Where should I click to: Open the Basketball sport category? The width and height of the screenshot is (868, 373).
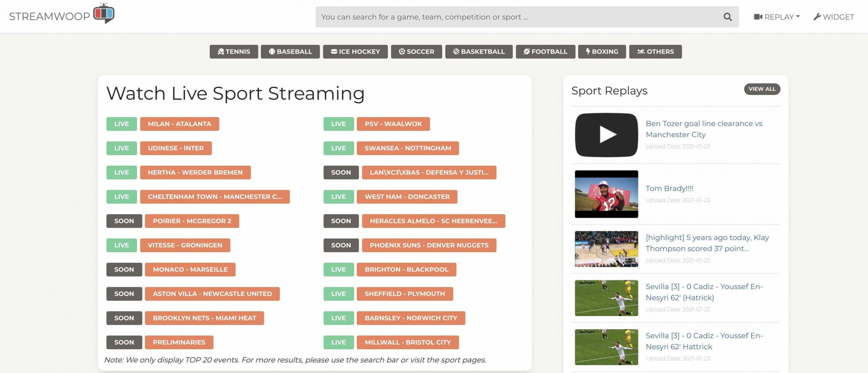[479, 52]
